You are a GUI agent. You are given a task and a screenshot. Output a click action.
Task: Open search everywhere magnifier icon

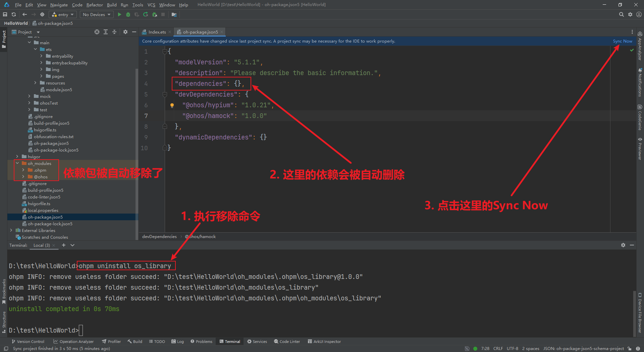pyautogui.click(x=621, y=14)
